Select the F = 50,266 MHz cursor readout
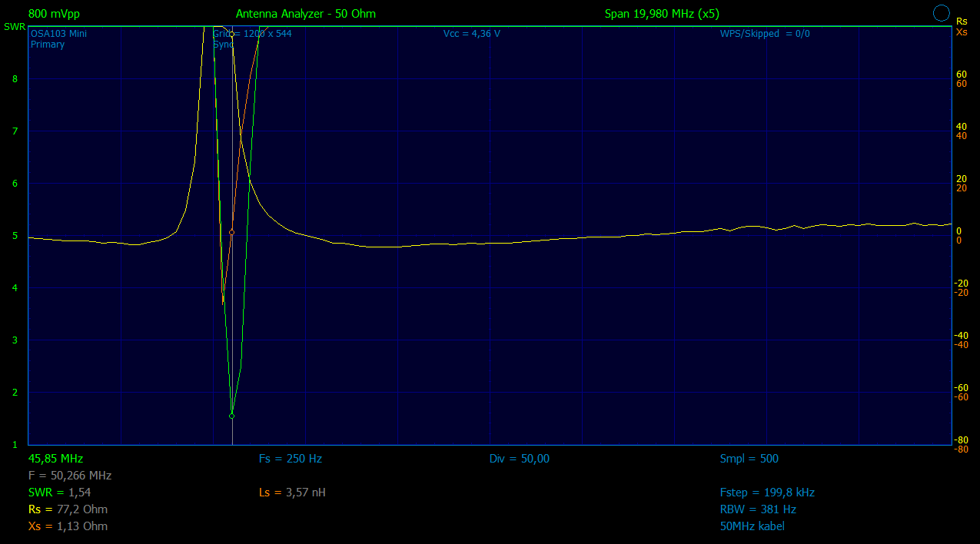Image resolution: width=980 pixels, height=544 pixels. tap(70, 476)
